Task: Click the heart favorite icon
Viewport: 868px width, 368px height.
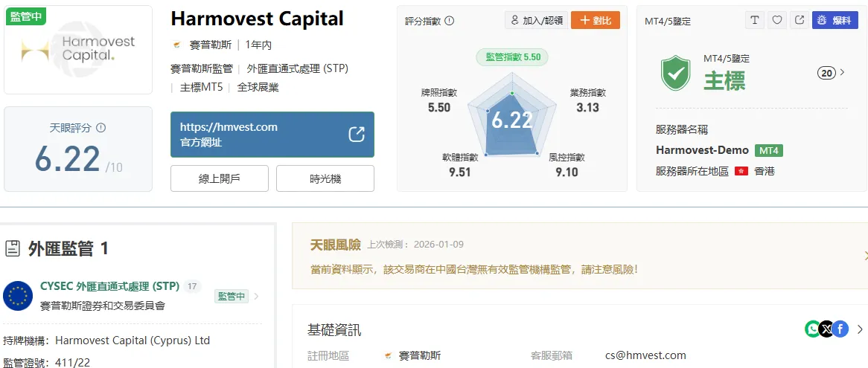Action: 777,21
